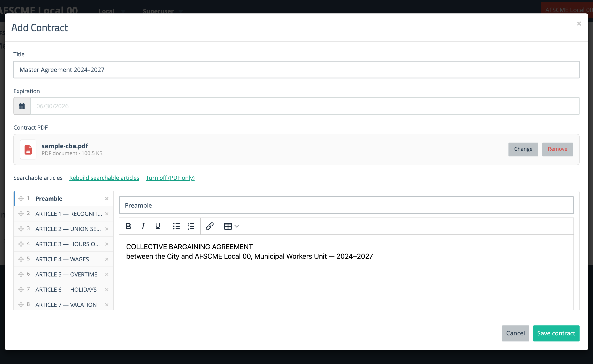Viewport: 593px width, 364px height.
Task: Remove the ARTICLE 4 — WAGES article
Action: tap(107, 259)
